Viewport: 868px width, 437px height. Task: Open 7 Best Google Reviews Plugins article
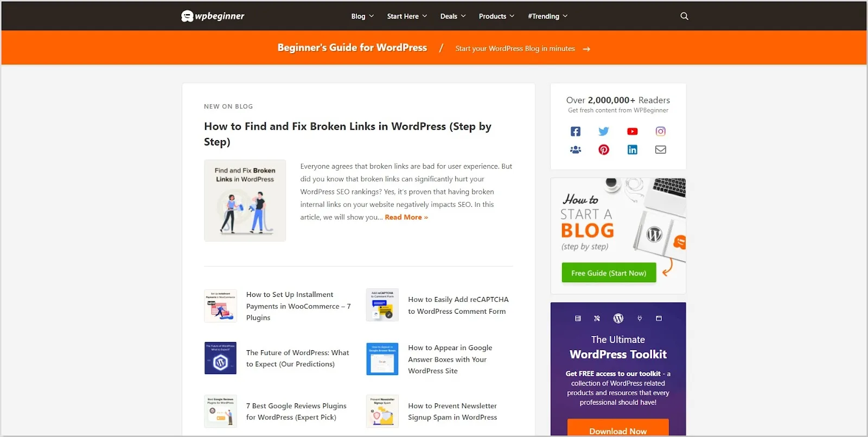tap(296, 411)
